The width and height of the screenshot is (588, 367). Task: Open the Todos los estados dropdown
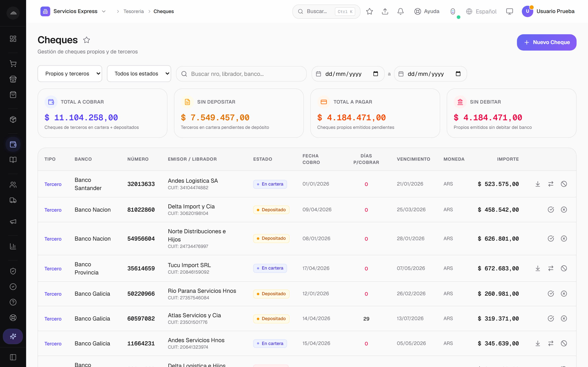pos(139,74)
